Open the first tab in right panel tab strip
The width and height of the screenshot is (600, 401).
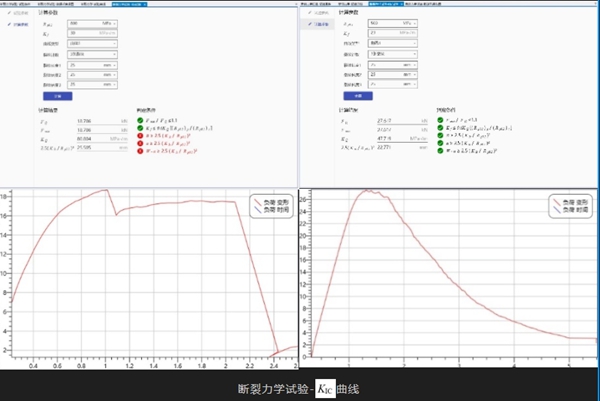point(316,4)
